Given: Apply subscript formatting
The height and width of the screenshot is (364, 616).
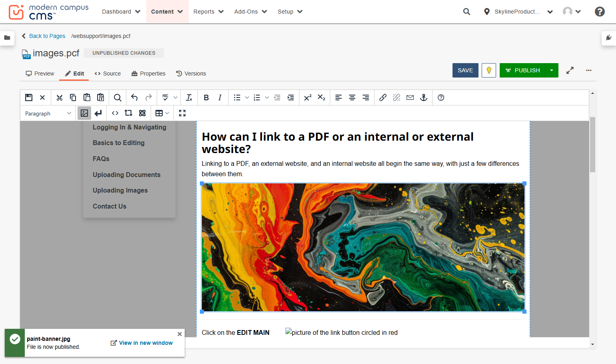Looking at the screenshot, I should pos(321,97).
